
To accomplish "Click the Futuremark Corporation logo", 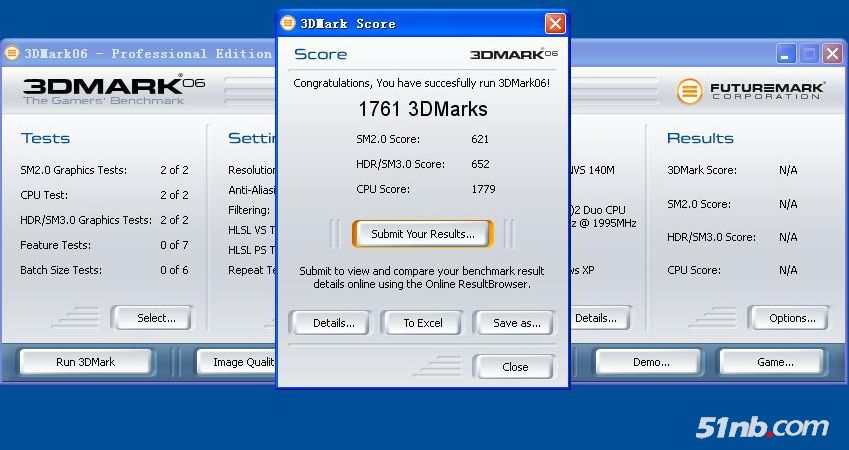I will 750,91.
